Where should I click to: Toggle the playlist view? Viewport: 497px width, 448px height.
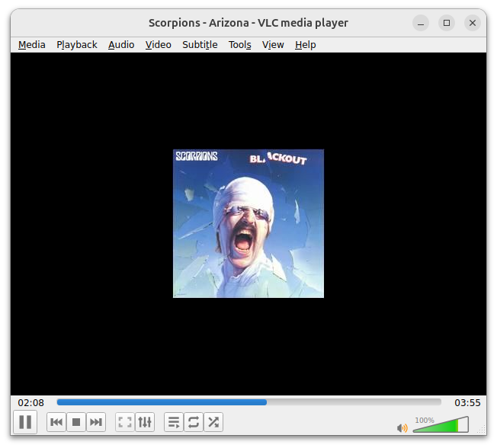tap(174, 422)
